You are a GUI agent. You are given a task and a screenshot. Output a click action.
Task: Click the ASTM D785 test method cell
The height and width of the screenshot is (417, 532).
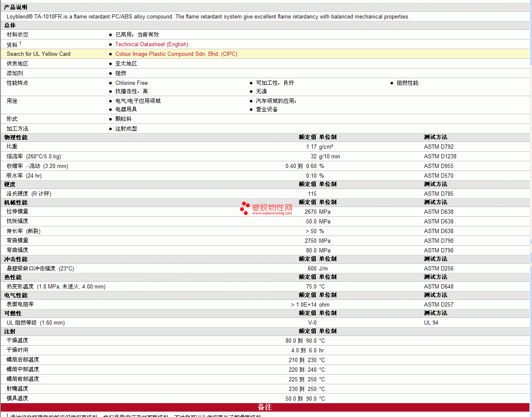pyautogui.click(x=439, y=194)
